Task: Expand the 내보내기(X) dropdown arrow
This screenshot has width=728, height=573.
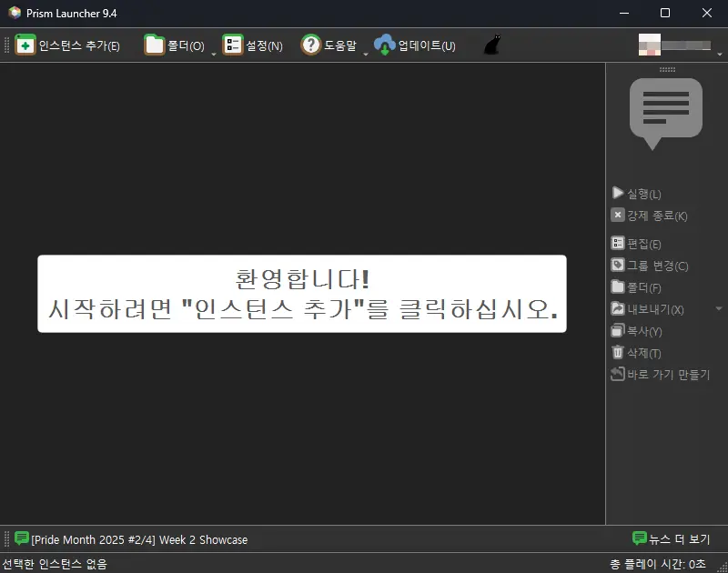Action: [719, 308]
